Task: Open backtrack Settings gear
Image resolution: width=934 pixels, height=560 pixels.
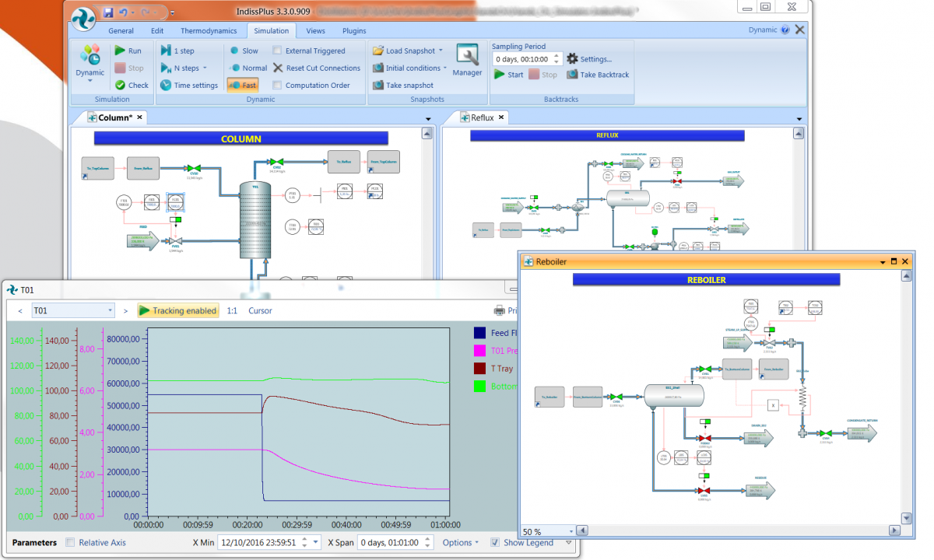Action: coord(572,59)
